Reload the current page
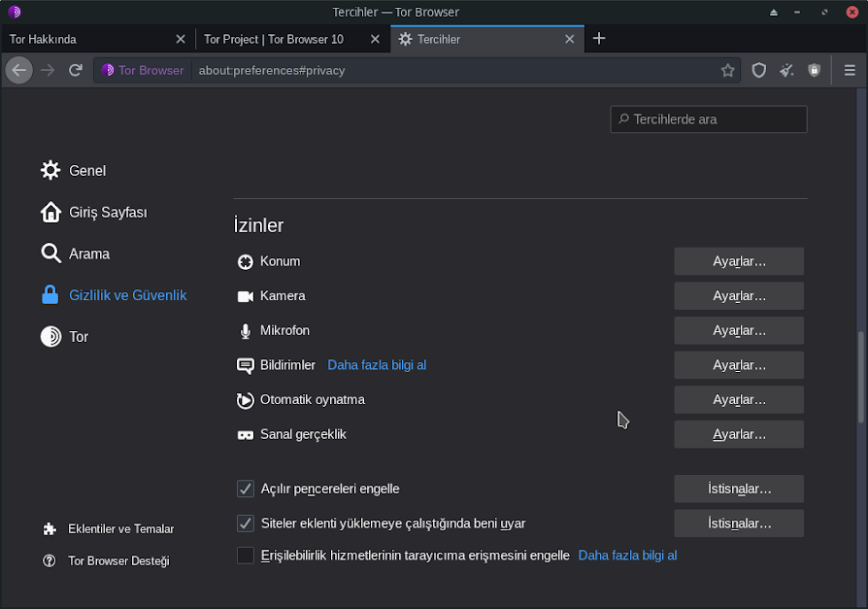 pos(76,70)
